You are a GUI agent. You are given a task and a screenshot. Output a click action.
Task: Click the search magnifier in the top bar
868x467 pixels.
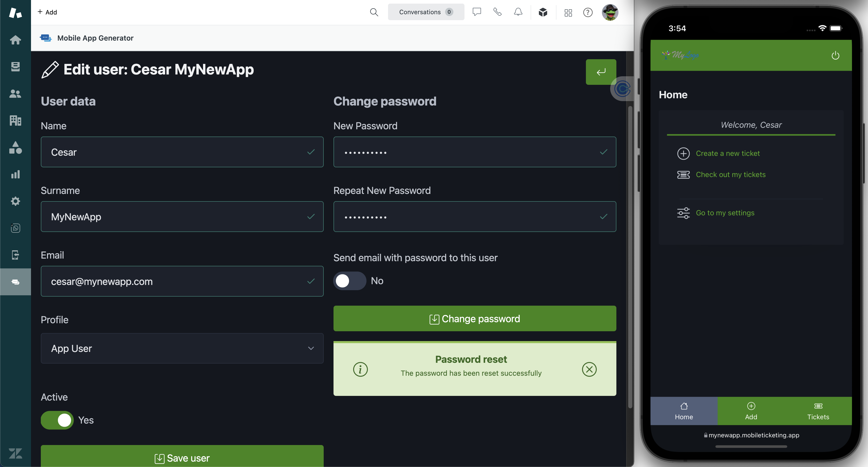374,12
